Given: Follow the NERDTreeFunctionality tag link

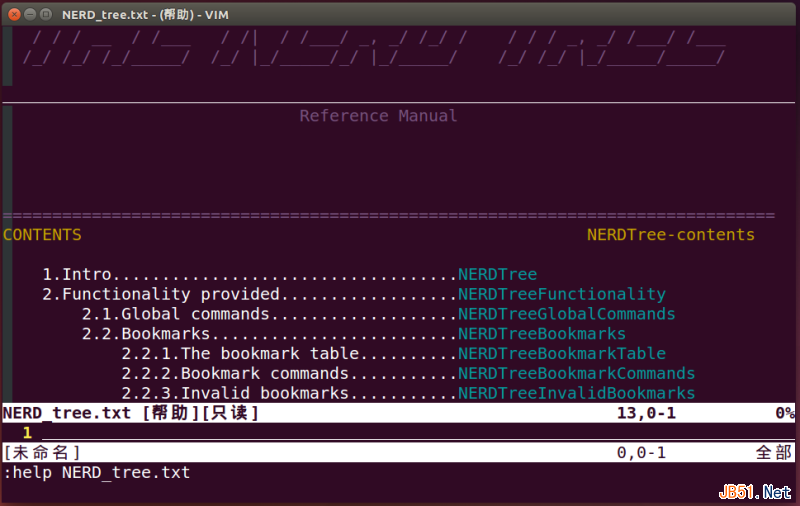Looking at the screenshot, I should tap(562, 294).
